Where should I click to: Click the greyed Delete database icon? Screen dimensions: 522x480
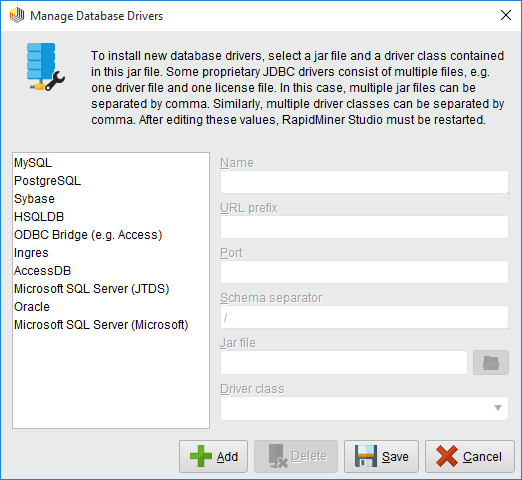(278, 456)
